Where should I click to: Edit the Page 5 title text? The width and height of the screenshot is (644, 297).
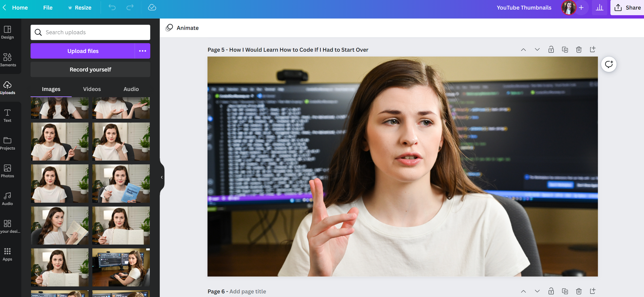click(299, 50)
